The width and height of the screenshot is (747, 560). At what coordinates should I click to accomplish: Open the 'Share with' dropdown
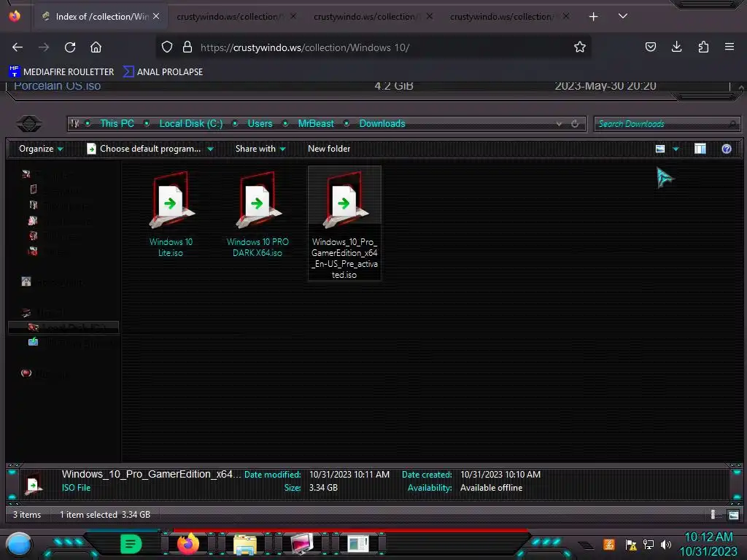click(x=260, y=149)
